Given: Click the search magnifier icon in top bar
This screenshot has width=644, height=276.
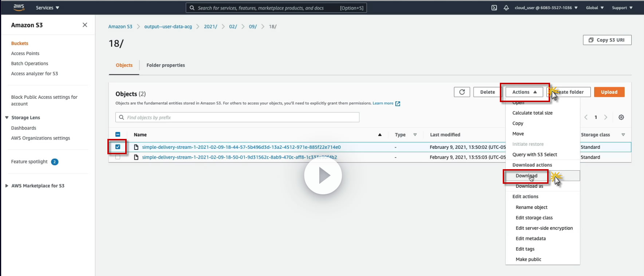Looking at the screenshot, I should pyautogui.click(x=192, y=8).
